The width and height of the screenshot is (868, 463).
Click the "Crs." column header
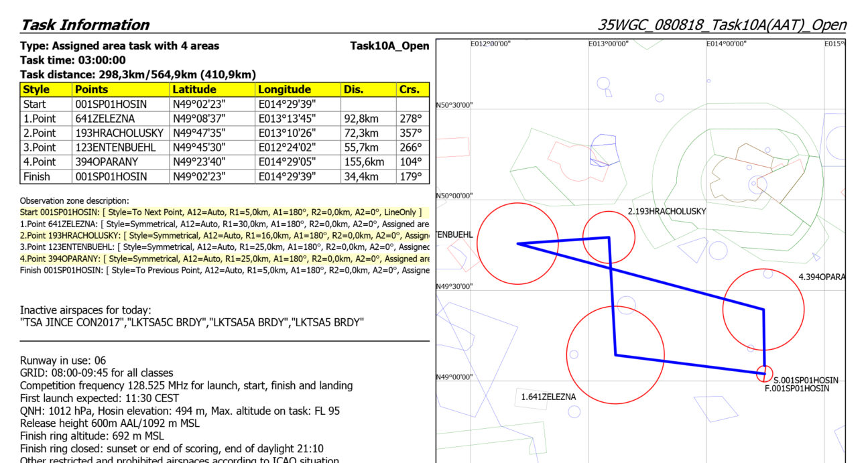point(409,89)
